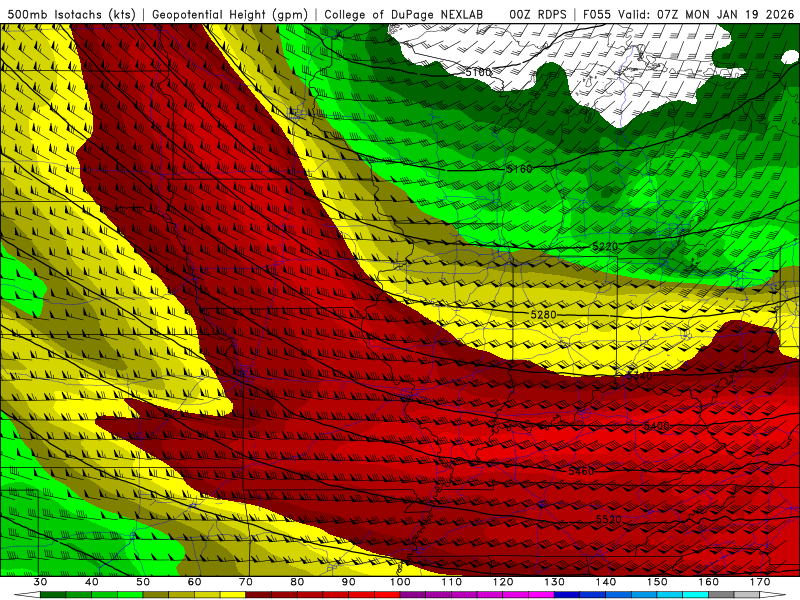Click the 5220 height contour label
800x600 pixels.
[605, 246]
